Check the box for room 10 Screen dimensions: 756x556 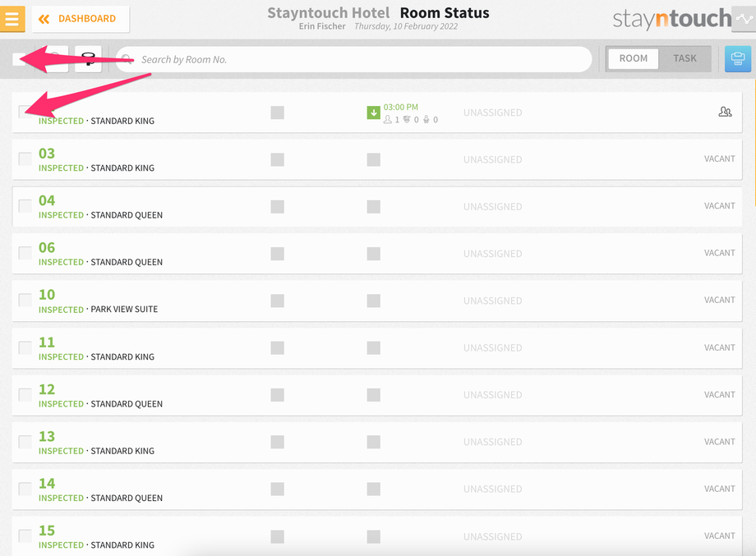tap(25, 300)
